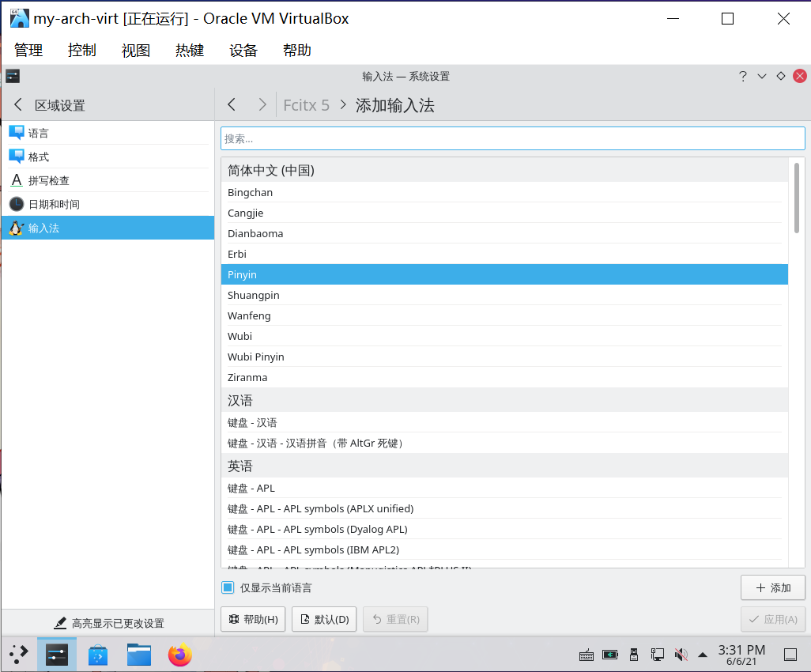Launch Firefox from the taskbar

(179, 655)
